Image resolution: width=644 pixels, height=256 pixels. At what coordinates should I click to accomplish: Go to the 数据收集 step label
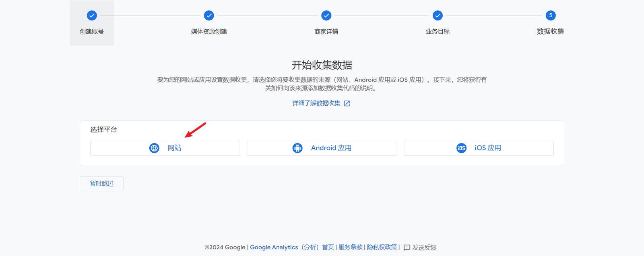coord(551,31)
